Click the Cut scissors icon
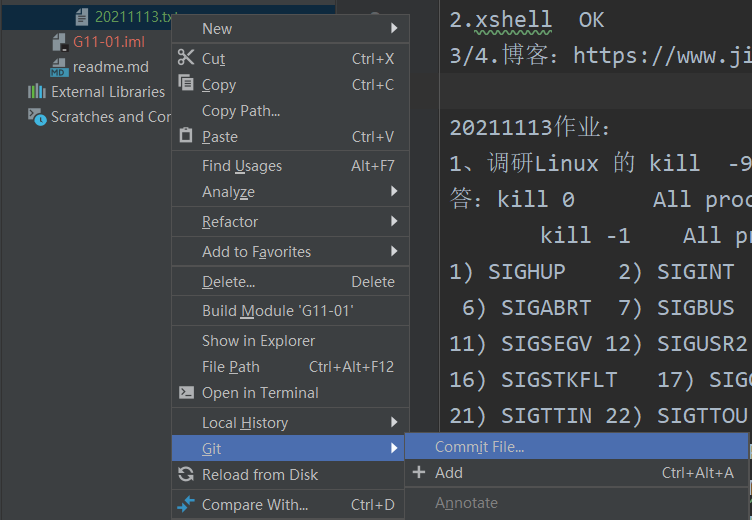This screenshot has height=520, width=752. click(x=186, y=58)
